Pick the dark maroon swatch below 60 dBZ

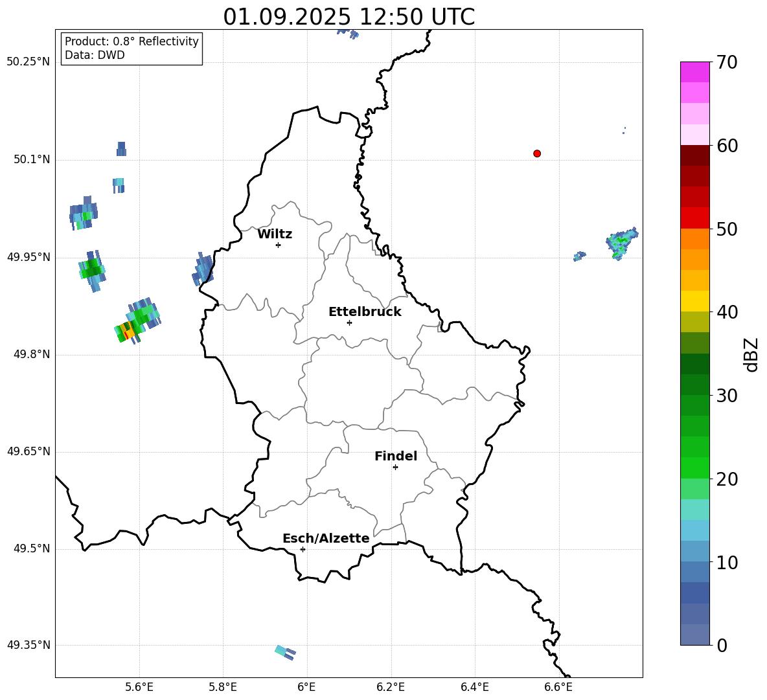[x=695, y=155]
